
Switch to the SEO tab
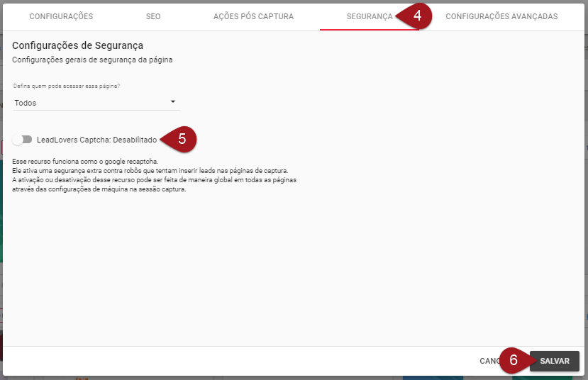tap(152, 16)
